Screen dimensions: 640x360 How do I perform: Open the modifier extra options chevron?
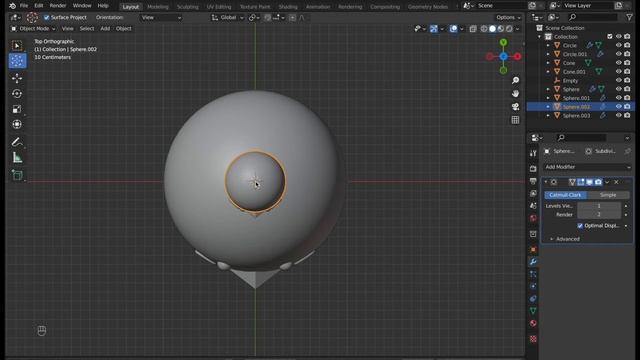point(607,182)
